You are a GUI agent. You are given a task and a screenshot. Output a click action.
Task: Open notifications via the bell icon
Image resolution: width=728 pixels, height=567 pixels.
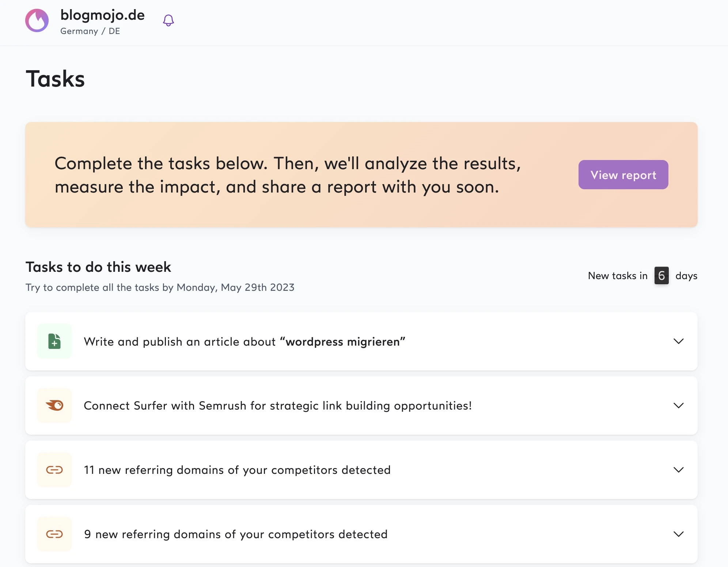(168, 20)
